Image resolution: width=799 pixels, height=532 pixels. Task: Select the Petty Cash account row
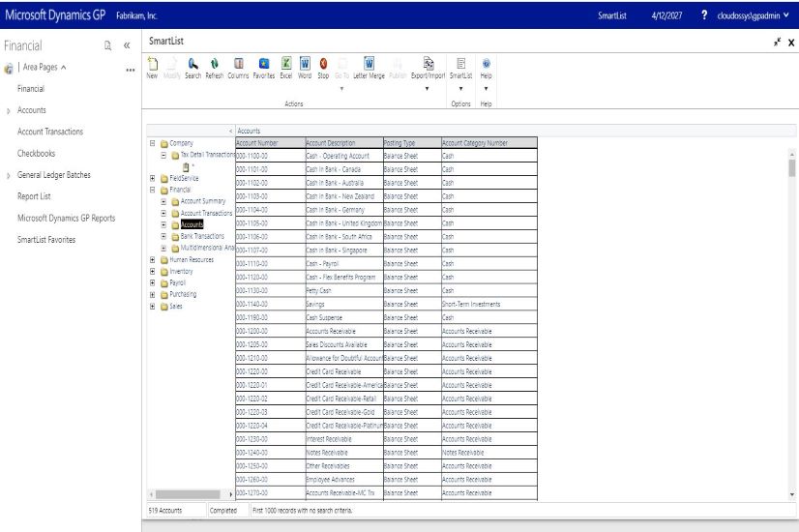(386, 291)
